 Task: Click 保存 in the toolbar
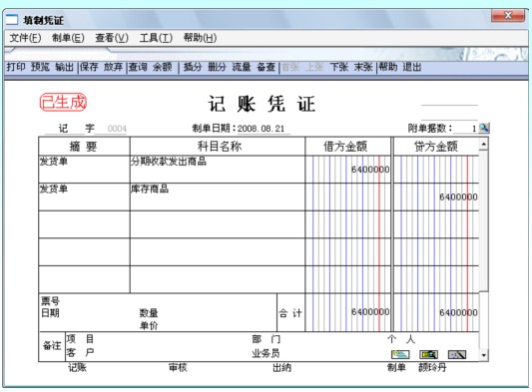[x=89, y=67]
